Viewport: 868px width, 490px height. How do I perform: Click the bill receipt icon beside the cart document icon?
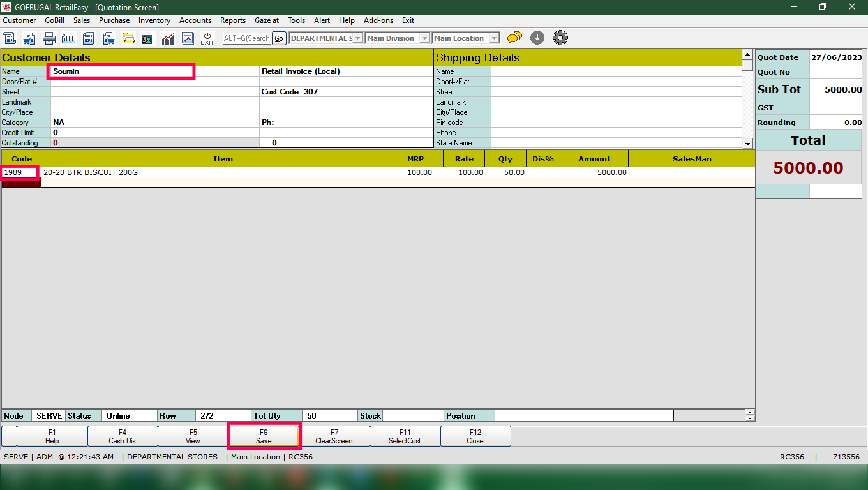tap(10, 38)
